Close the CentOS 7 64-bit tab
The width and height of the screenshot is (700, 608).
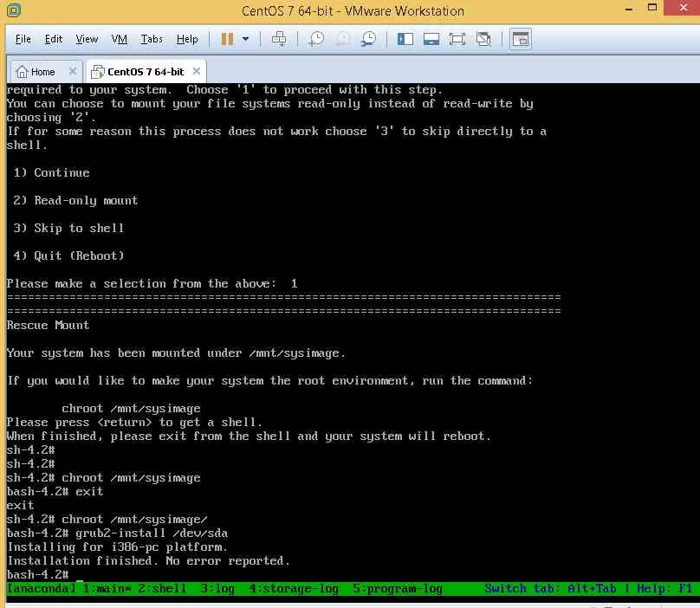point(197,71)
